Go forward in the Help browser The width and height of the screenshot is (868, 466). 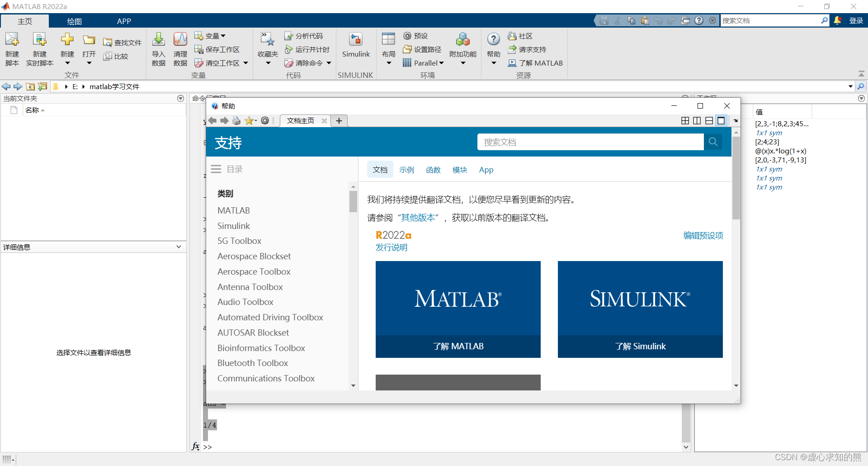tap(224, 120)
